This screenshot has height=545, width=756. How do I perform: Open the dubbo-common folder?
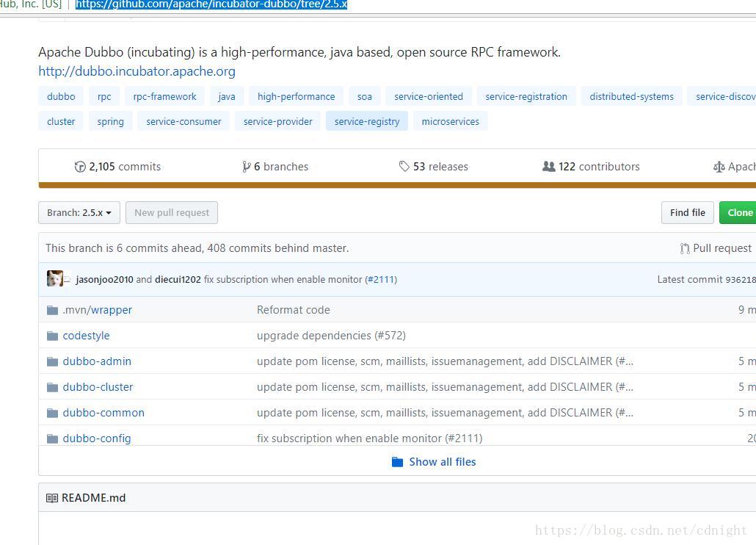coord(103,413)
